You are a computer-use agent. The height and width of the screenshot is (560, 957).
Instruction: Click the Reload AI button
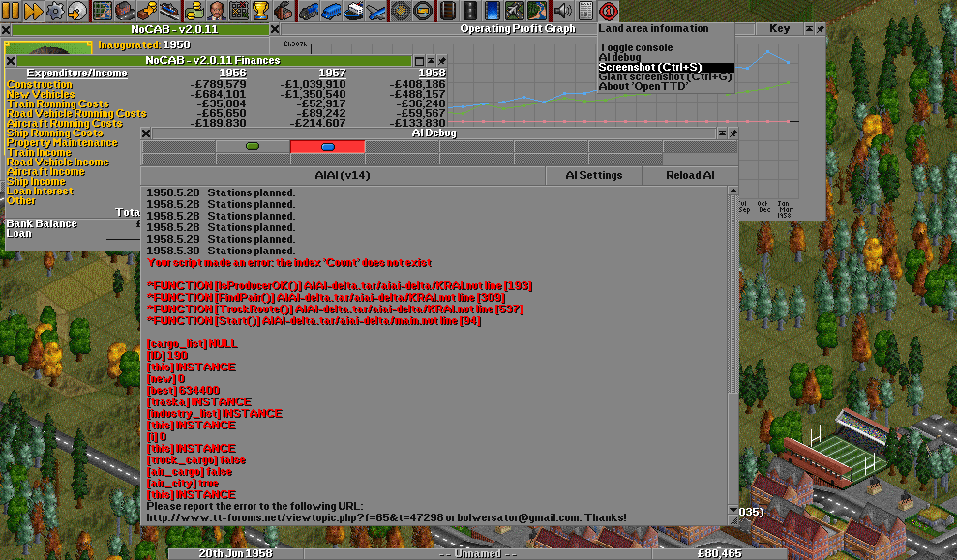pos(690,175)
